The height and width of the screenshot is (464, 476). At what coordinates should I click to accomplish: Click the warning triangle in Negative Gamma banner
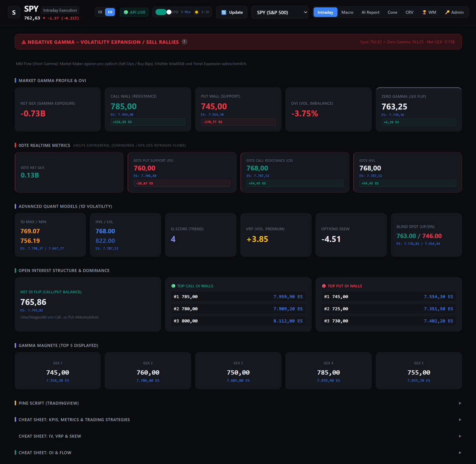(24, 42)
